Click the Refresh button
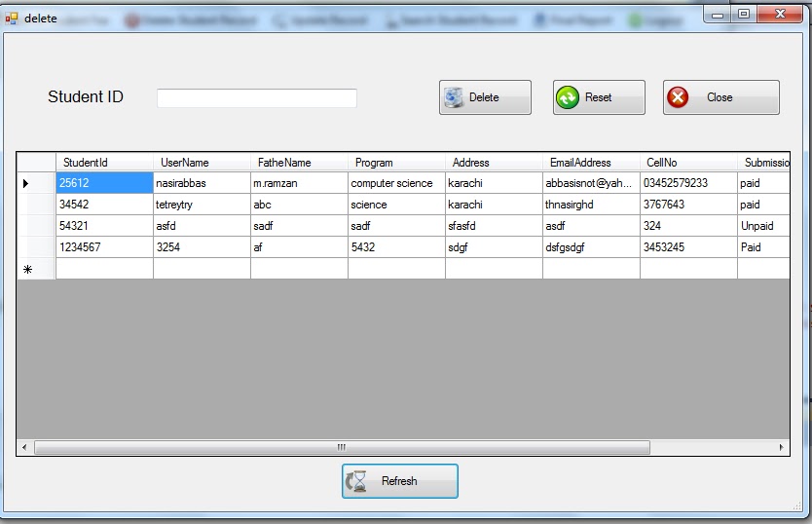The height and width of the screenshot is (524, 812). click(400, 481)
